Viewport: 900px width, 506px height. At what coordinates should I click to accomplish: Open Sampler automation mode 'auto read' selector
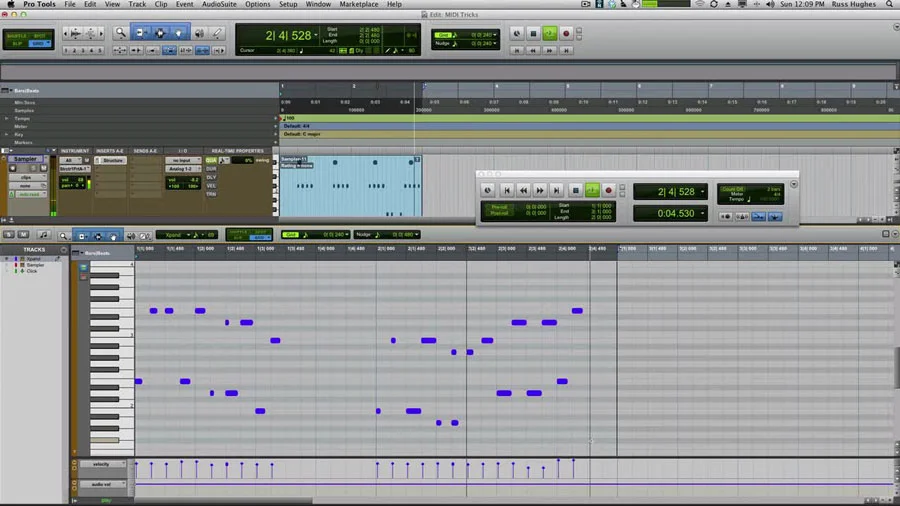(29, 194)
